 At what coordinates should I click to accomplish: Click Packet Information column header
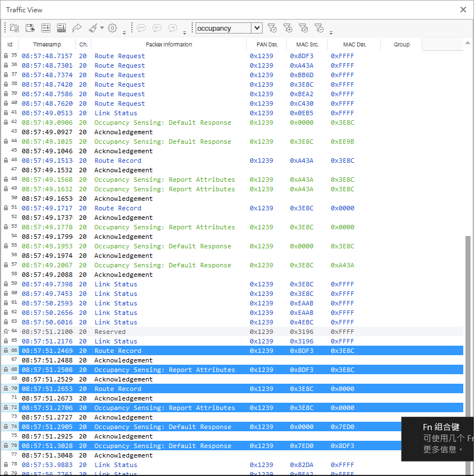[x=169, y=44]
